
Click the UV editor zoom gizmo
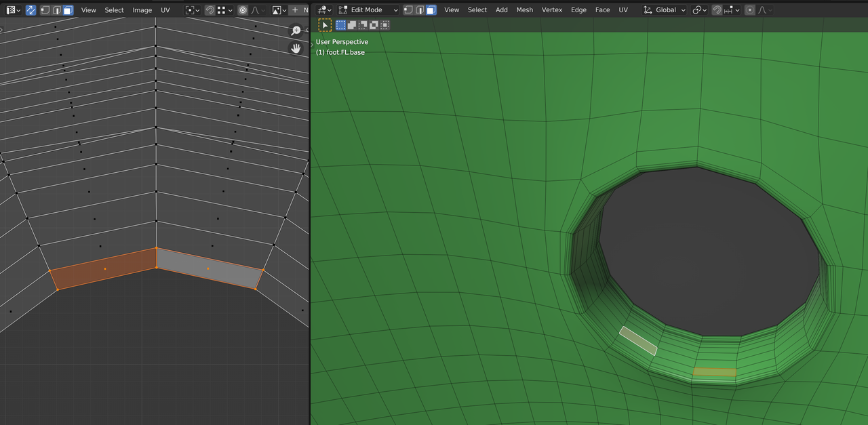pos(296,31)
